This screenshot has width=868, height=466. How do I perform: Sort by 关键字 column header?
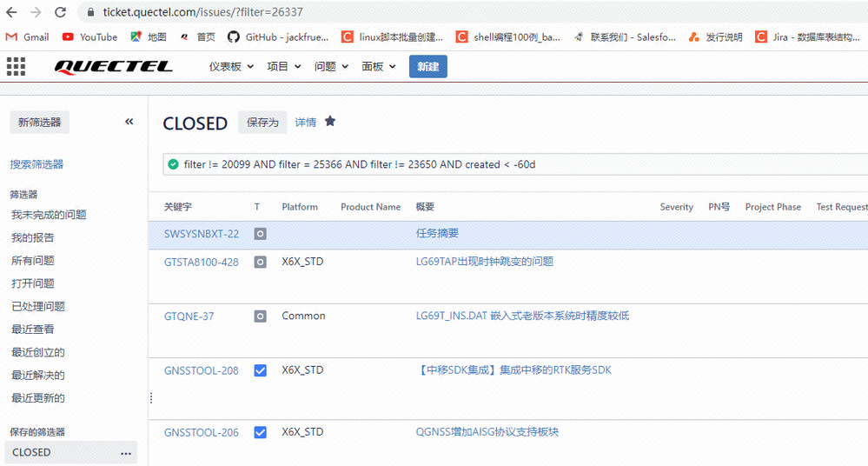pos(178,207)
